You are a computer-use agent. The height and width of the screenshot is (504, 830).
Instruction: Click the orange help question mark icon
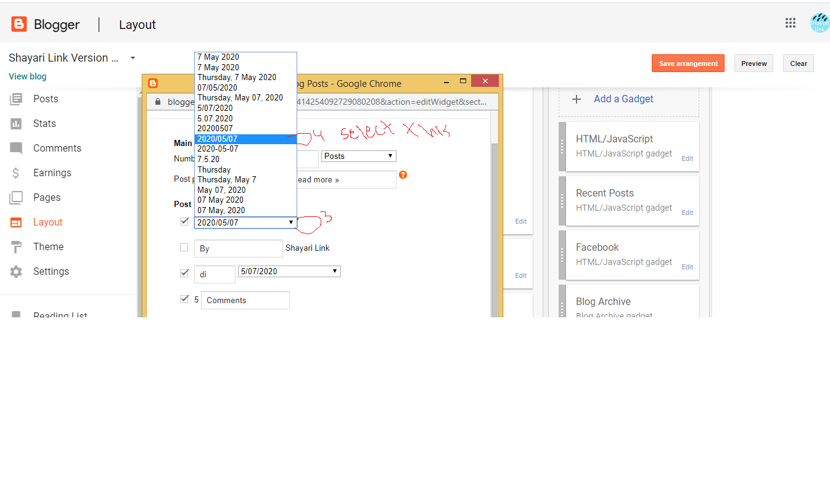click(x=403, y=175)
